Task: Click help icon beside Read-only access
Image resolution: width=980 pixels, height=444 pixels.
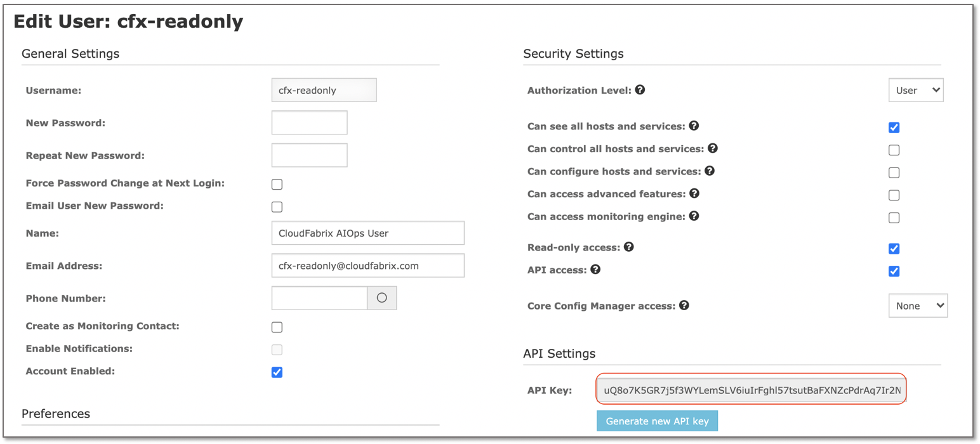Action: point(629,247)
